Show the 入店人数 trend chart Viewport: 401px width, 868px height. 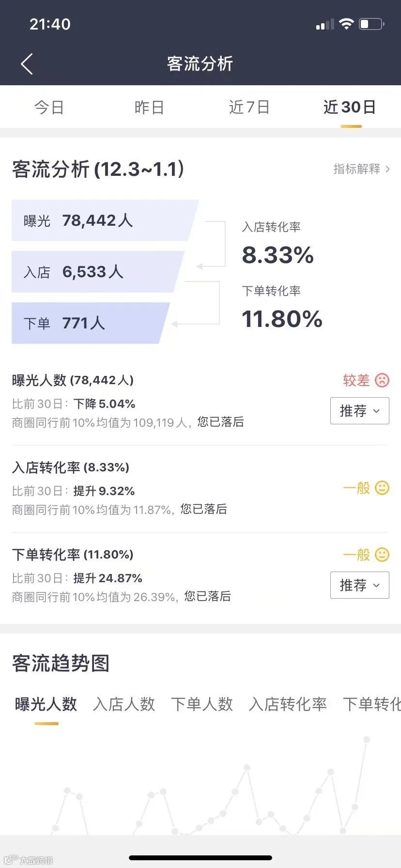click(x=124, y=704)
